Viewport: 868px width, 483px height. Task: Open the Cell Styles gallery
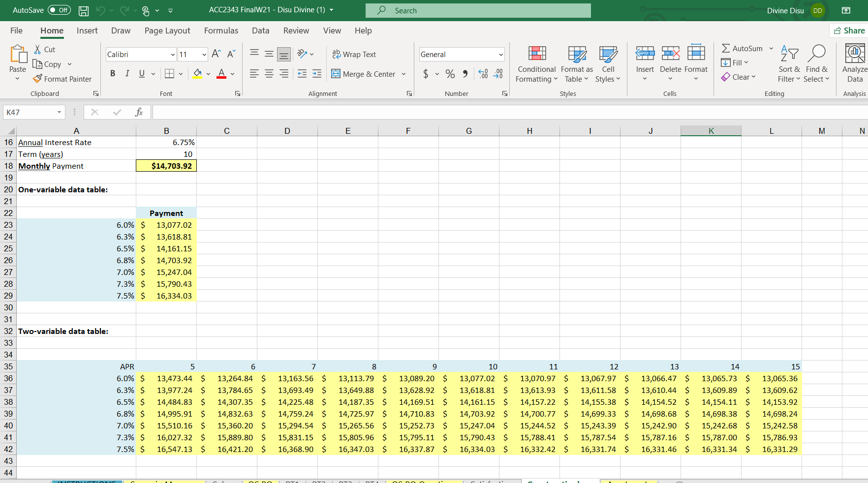pos(608,64)
